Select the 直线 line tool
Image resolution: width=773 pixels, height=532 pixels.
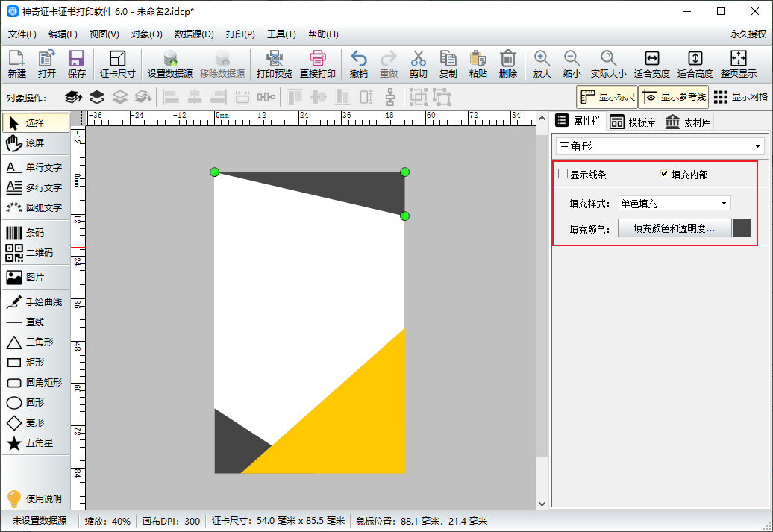[36, 322]
